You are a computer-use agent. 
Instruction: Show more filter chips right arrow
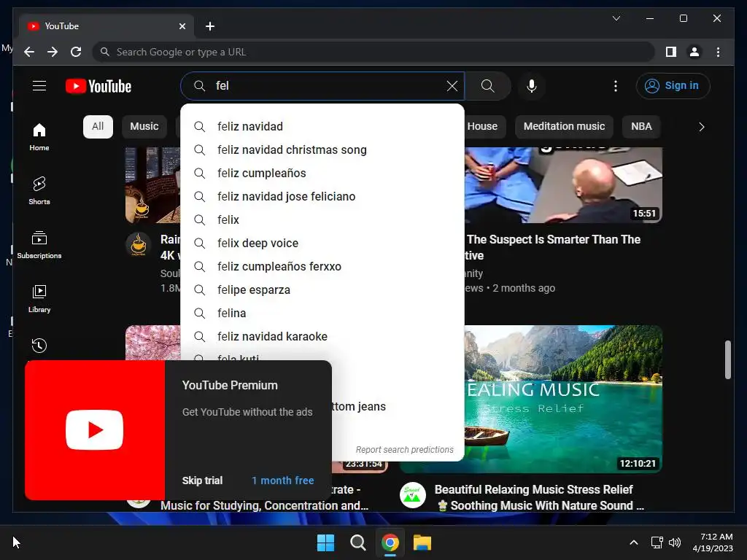[x=701, y=127]
